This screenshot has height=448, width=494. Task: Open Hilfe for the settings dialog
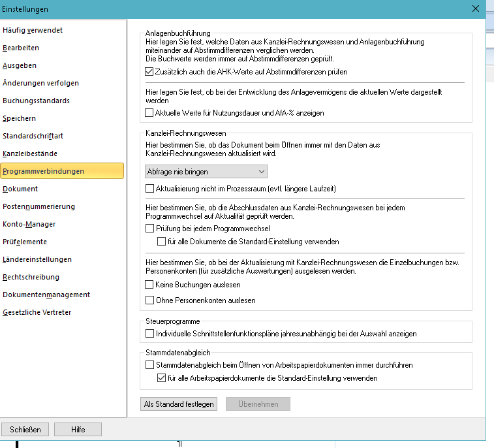tap(78, 430)
